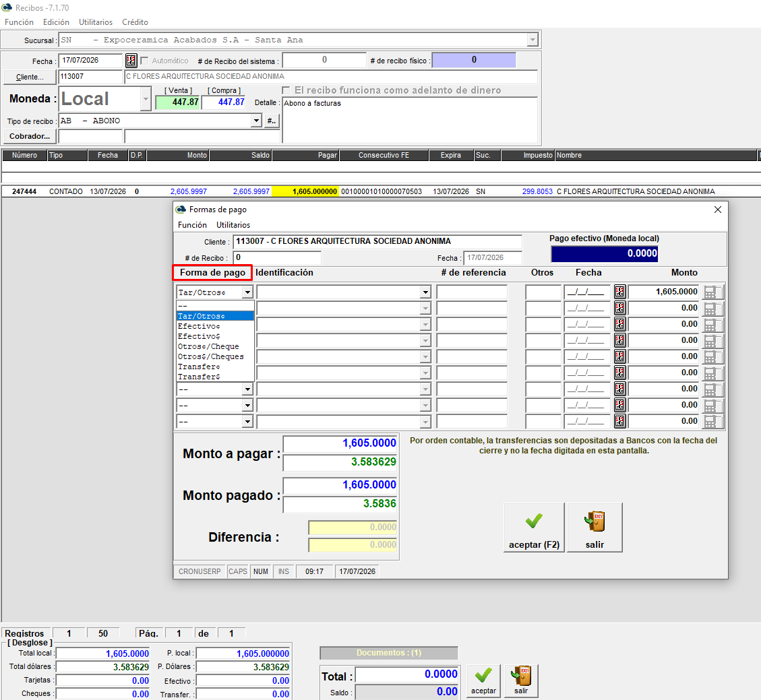Click the salir exit-door icon in Formas de pago
This screenshot has width=761, height=700.
(595, 528)
